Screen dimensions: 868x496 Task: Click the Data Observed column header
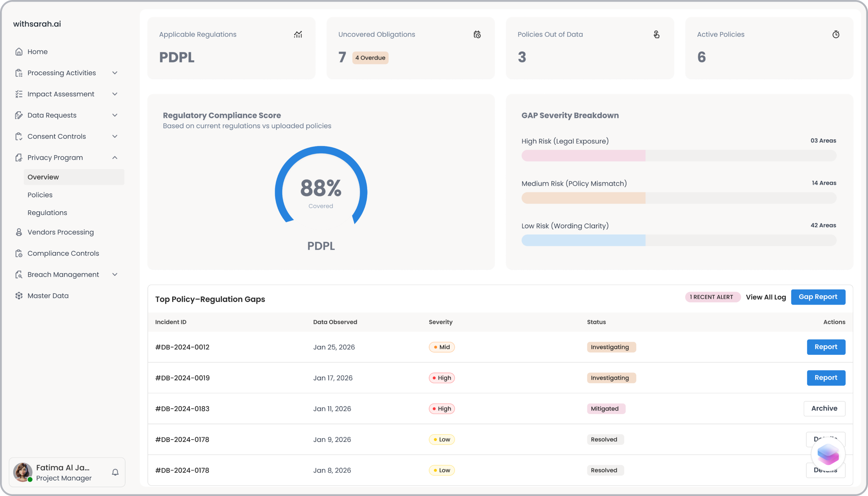click(335, 322)
